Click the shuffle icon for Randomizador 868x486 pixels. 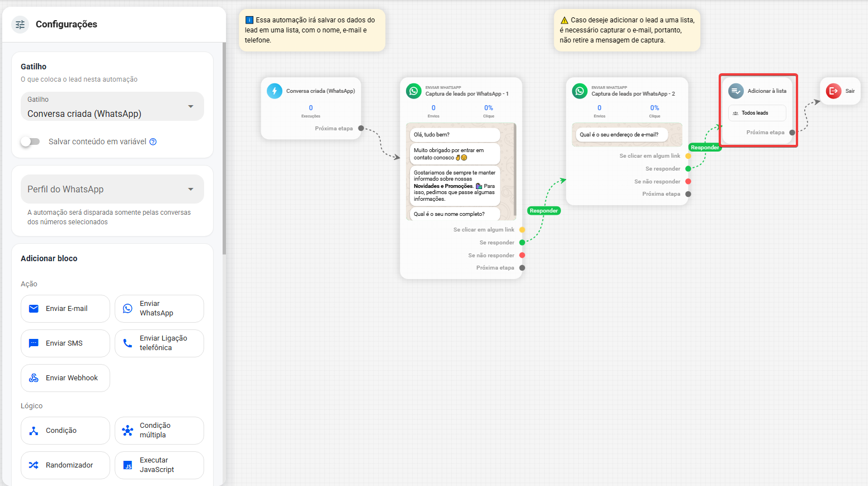pyautogui.click(x=34, y=465)
